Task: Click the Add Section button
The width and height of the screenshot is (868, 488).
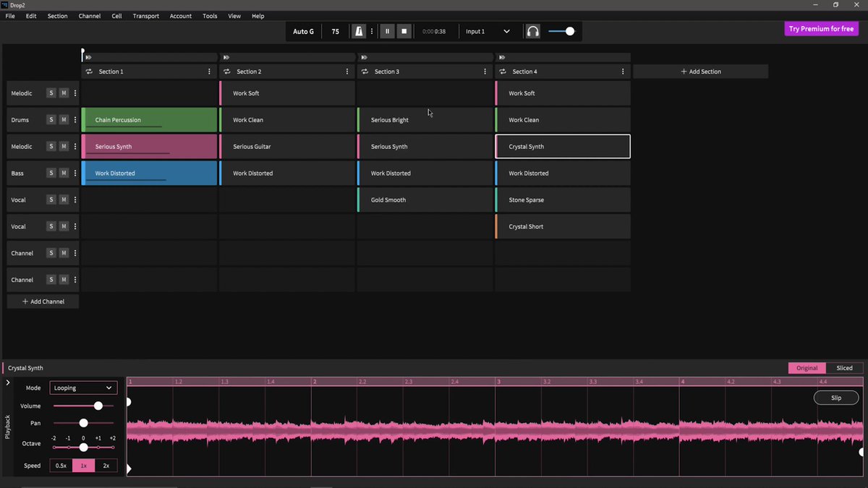Action: (x=701, y=72)
